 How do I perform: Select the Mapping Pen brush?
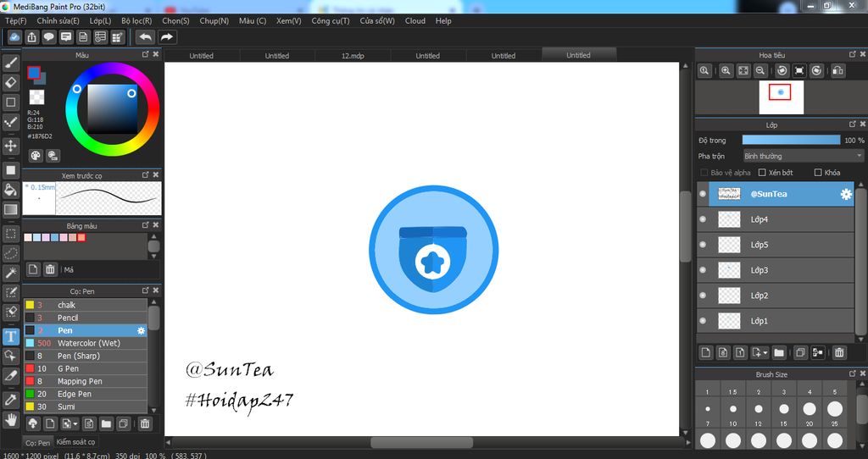(x=86, y=382)
